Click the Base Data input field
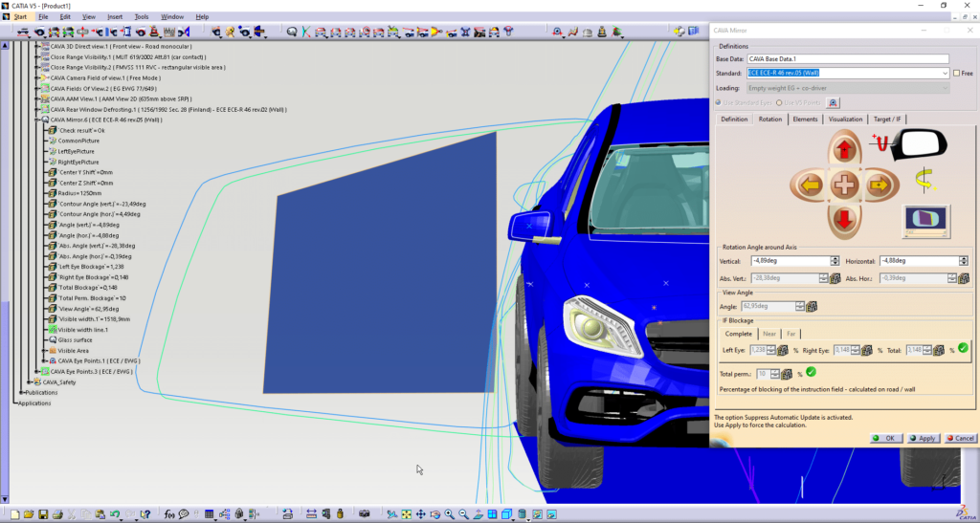This screenshot has width=980, height=523. point(848,58)
